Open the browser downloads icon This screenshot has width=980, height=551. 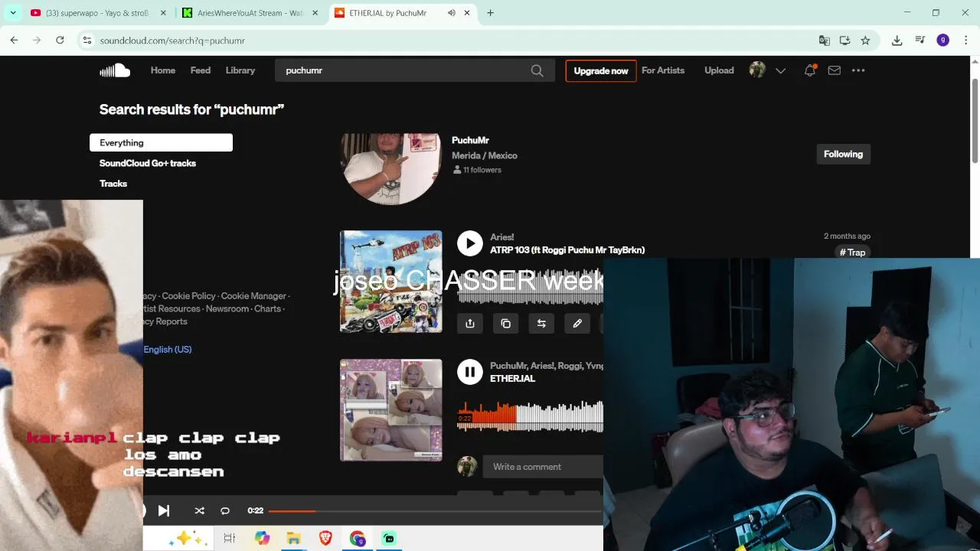897,41
